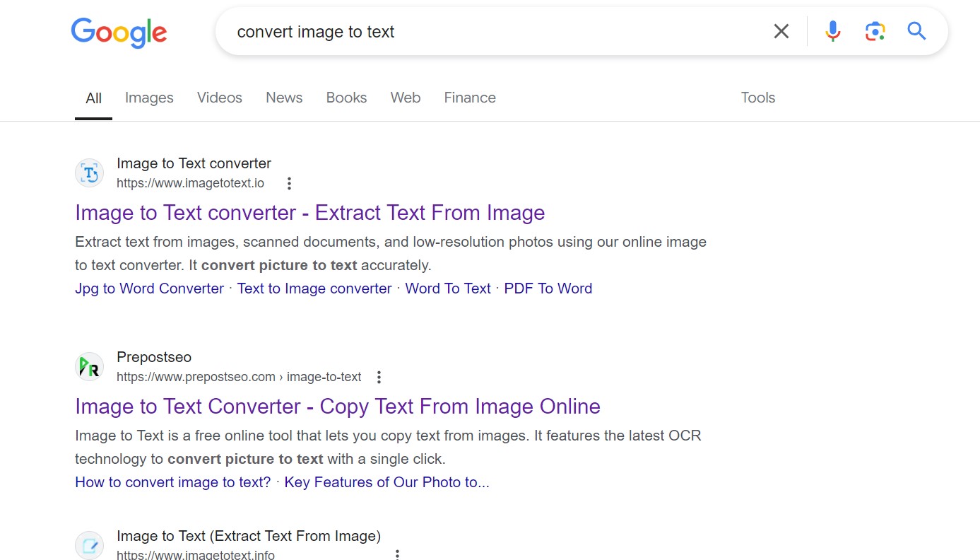
Task: Open more options for Prepostseo result
Action: click(x=379, y=378)
